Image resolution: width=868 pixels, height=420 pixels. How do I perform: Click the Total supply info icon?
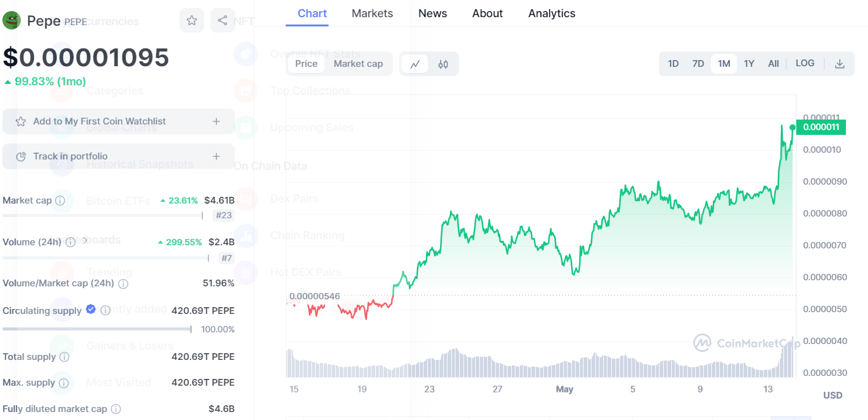(64, 357)
